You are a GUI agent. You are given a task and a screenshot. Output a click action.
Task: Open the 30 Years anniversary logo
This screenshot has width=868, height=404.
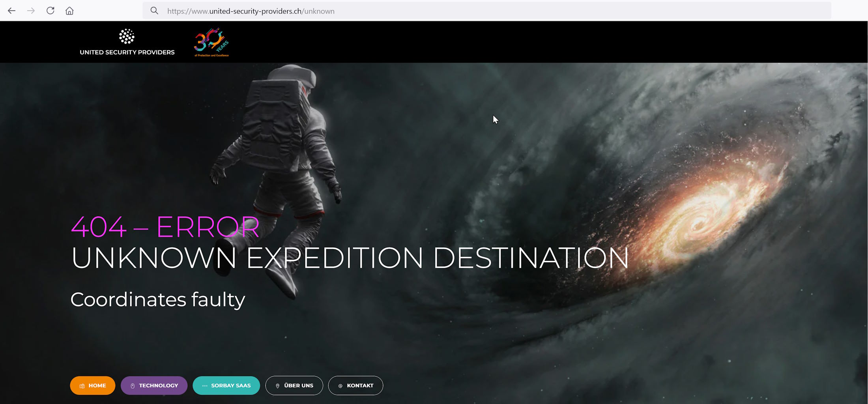(x=211, y=42)
